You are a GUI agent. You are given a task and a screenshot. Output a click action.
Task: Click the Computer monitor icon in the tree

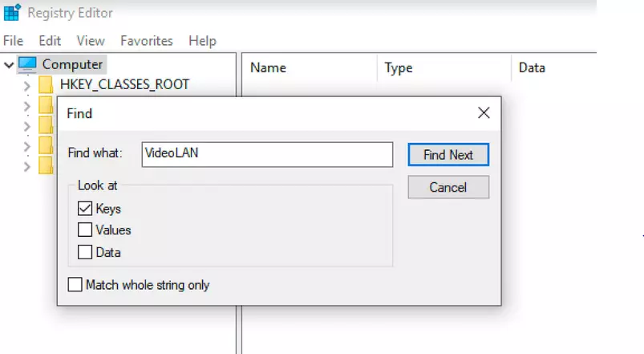point(27,64)
